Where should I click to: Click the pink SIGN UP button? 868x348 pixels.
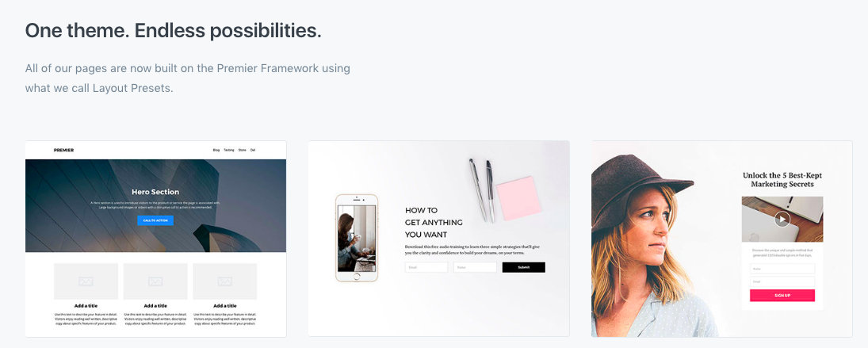(x=782, y=296)
